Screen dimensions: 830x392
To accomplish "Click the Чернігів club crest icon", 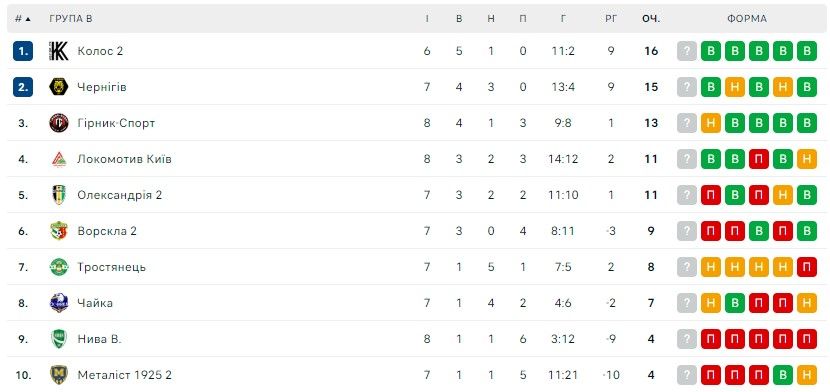I will pos(59,87).
